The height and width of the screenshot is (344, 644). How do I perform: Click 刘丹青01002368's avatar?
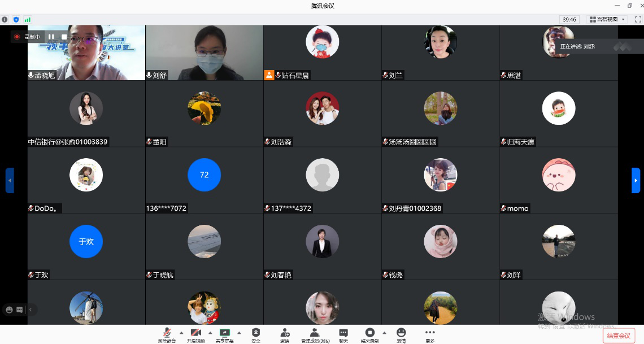tap(441, 175)
